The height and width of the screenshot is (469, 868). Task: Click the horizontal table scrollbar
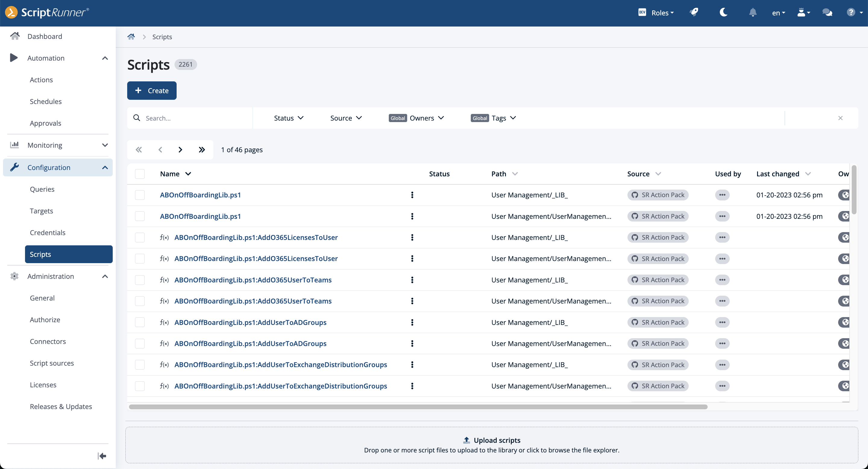point(418,407)
